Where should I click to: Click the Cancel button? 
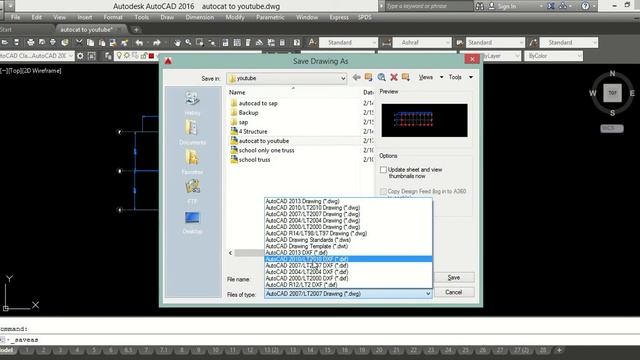tap(454, 292)
